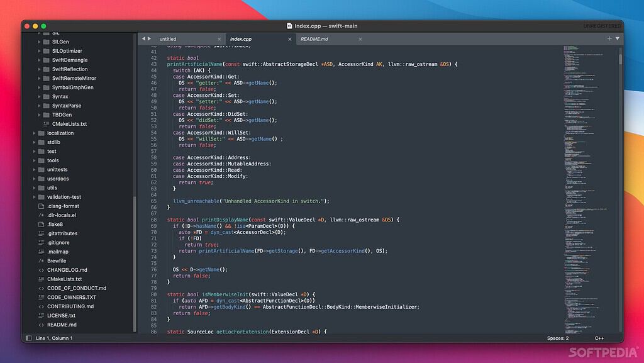This screenshot has height=363, width=644.
Task: Click the Line 1, Column 1 status
Action: [x=54, y=338]
